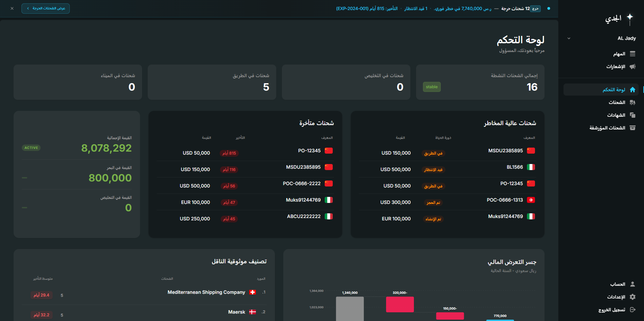Click the shipments truck icon
The height and width of the screenshot is (321, 644).
click(x=633, y=102)
